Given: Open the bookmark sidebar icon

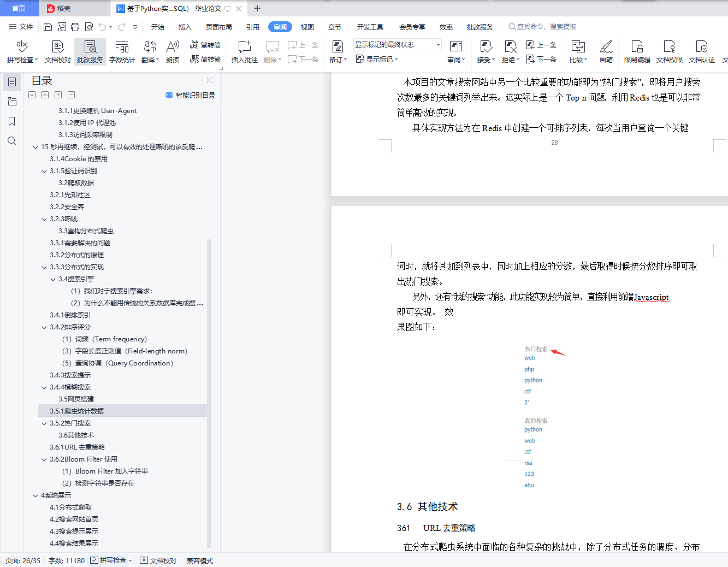Looking at the screenshot, I should (x=12, y=121).
